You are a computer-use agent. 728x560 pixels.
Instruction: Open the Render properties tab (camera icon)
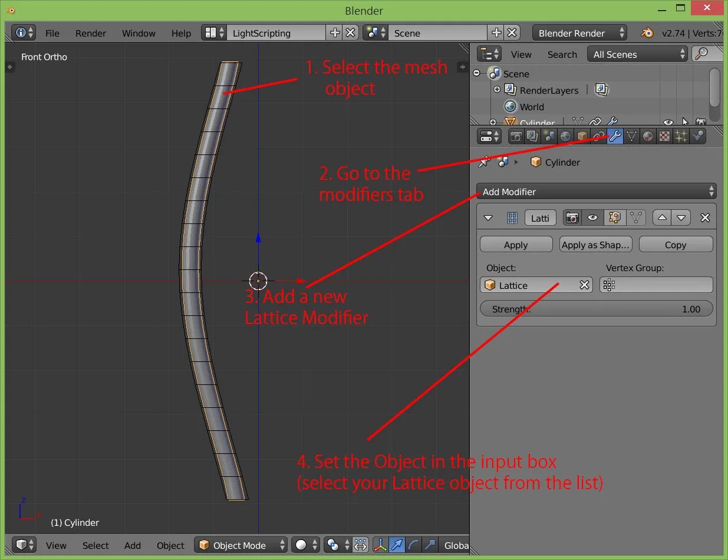coord(516,136)
